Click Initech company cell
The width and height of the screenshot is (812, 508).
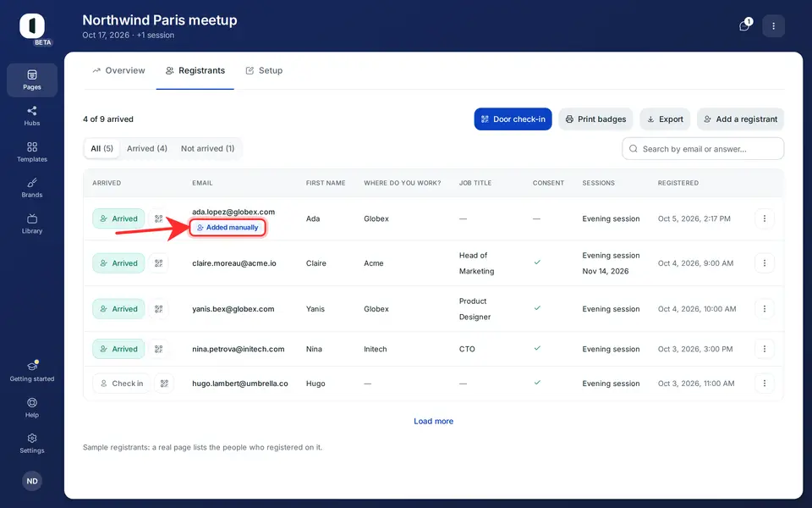376,349
